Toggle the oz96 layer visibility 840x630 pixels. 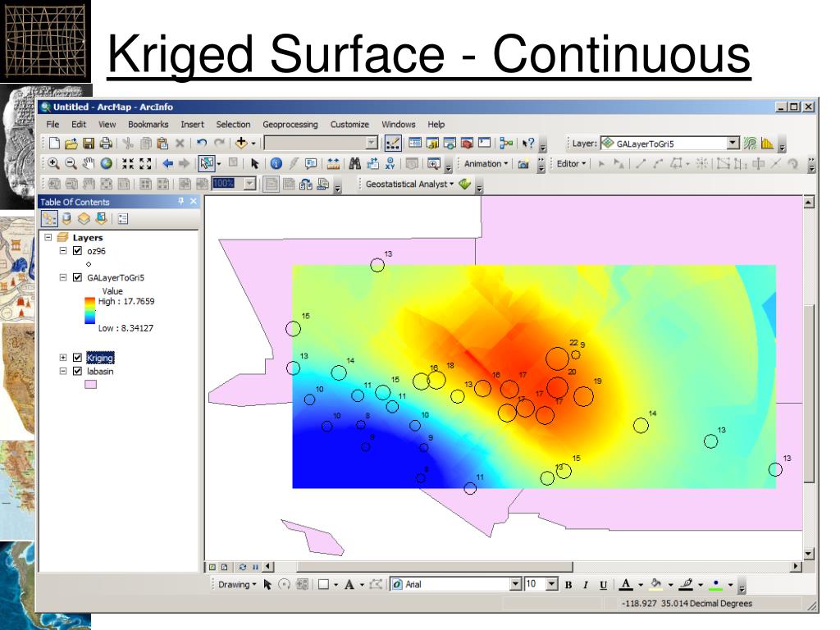77,251
